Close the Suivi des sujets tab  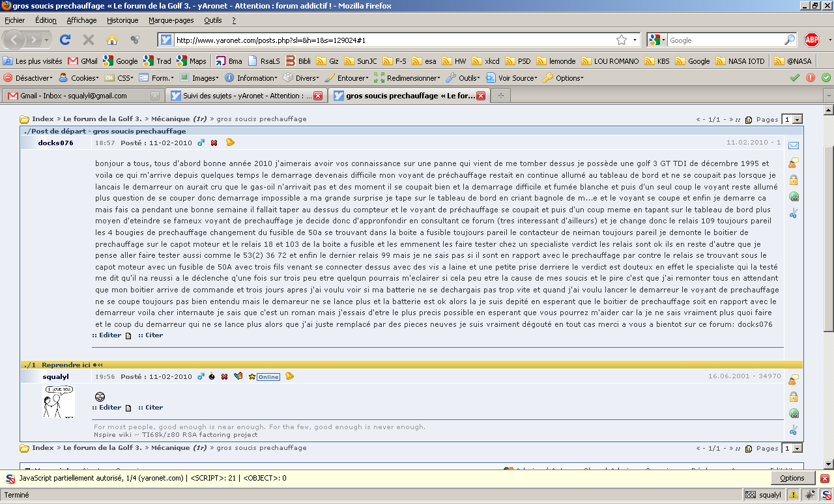point(318,96)
